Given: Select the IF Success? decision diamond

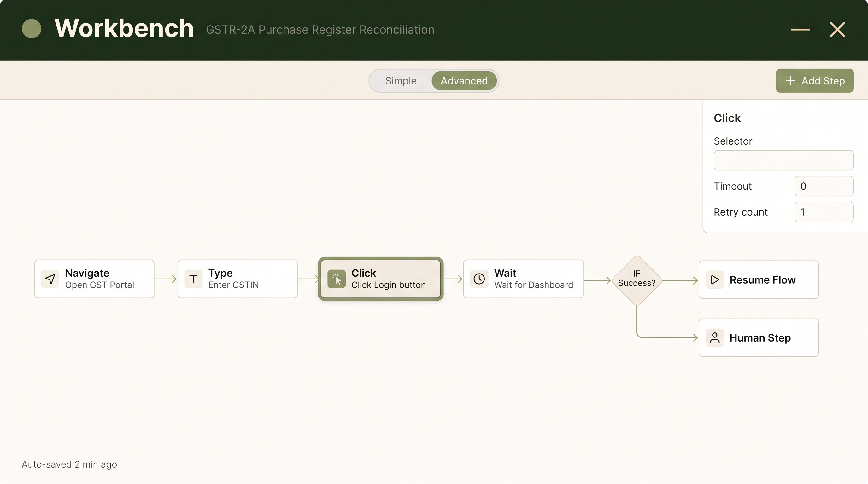Looking at the screenshot, I should coord(636,280).
